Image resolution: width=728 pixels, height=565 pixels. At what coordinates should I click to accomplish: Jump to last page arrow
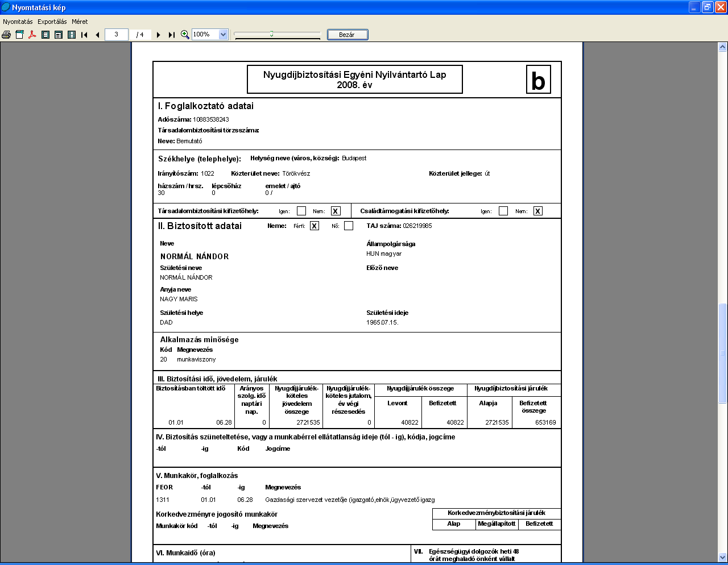[x=172, y=35]
